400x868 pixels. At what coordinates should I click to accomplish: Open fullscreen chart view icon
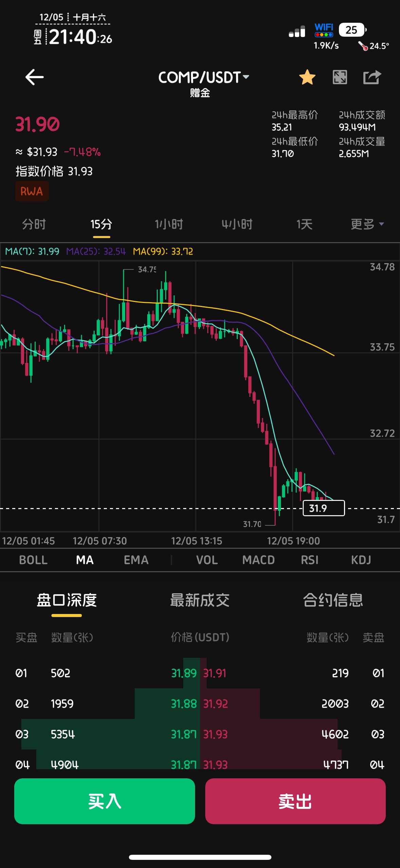pos(340,77)
